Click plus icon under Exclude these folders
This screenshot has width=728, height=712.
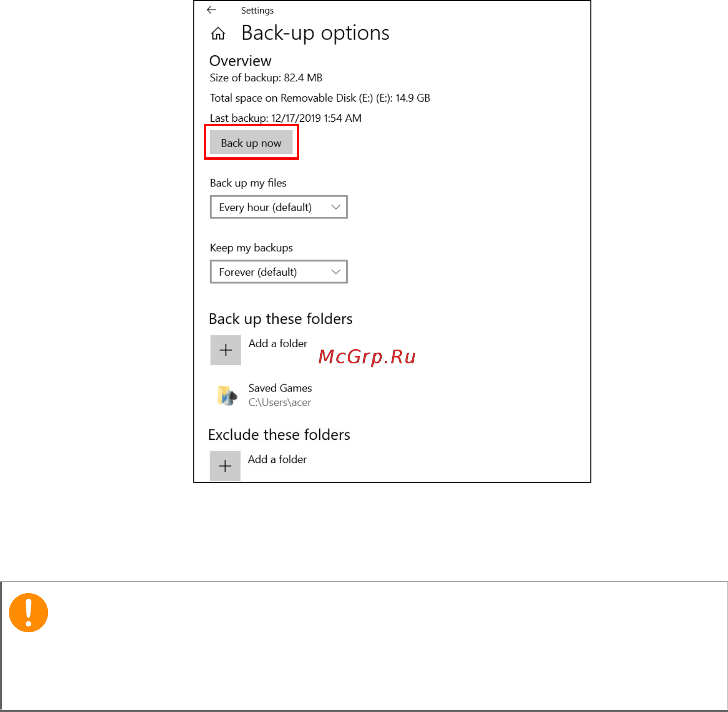tap(225, 466)
